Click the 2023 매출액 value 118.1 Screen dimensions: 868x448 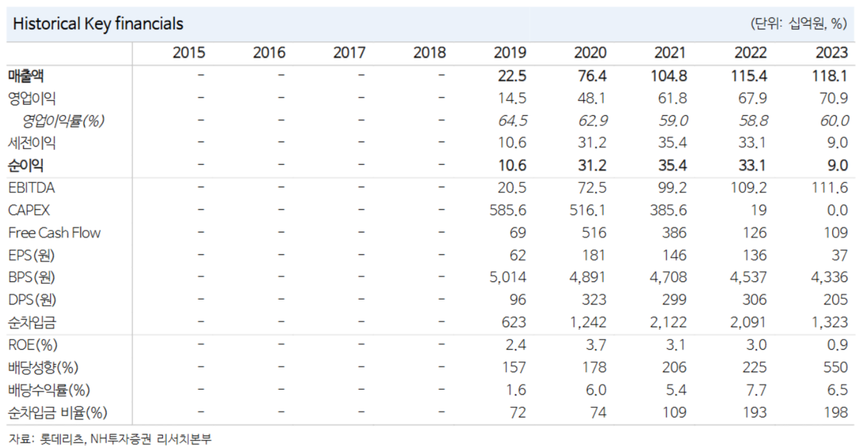click(831, 76)
